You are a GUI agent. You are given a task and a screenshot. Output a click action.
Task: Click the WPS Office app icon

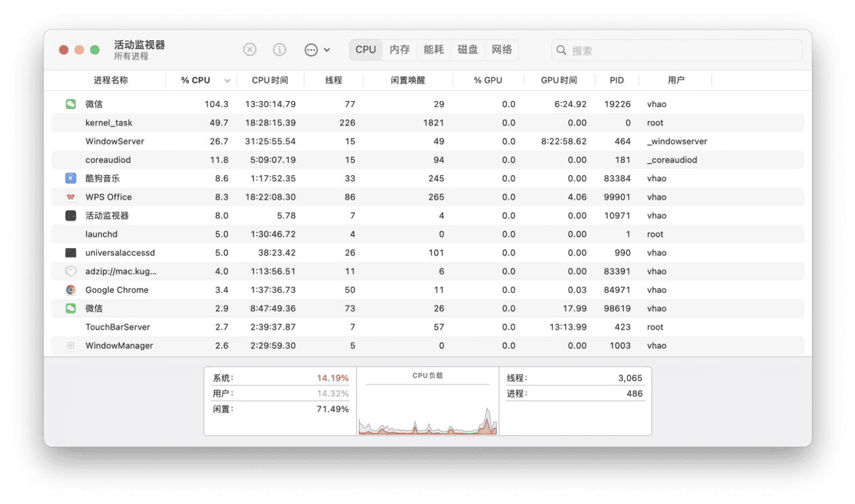tap(71, 197)
